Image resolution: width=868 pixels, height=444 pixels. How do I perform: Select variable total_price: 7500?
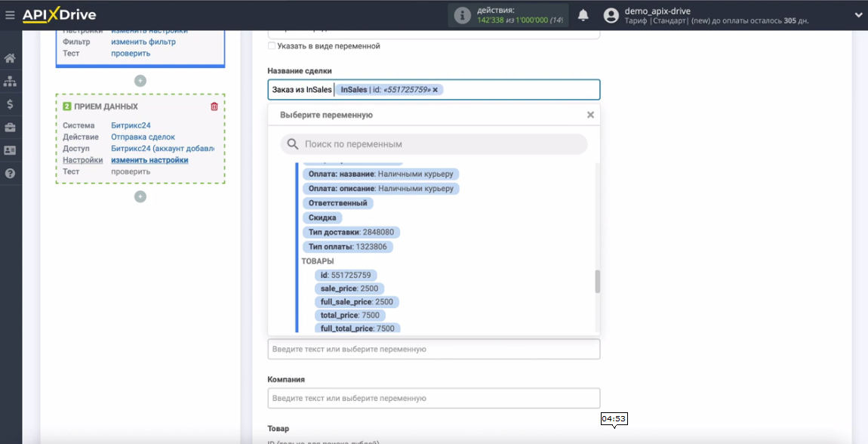350,315
